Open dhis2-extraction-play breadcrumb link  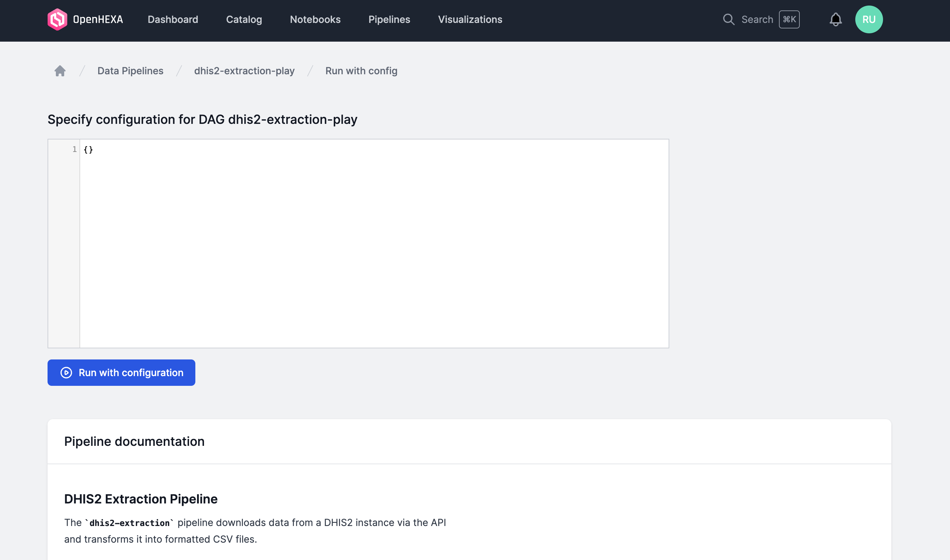point(244,71)
